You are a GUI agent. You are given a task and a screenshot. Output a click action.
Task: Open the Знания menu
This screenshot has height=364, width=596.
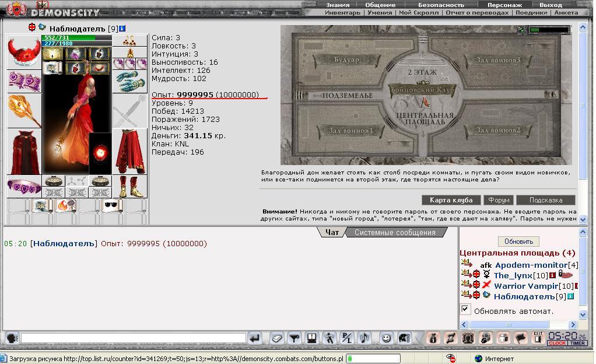[x=338, y=5]
